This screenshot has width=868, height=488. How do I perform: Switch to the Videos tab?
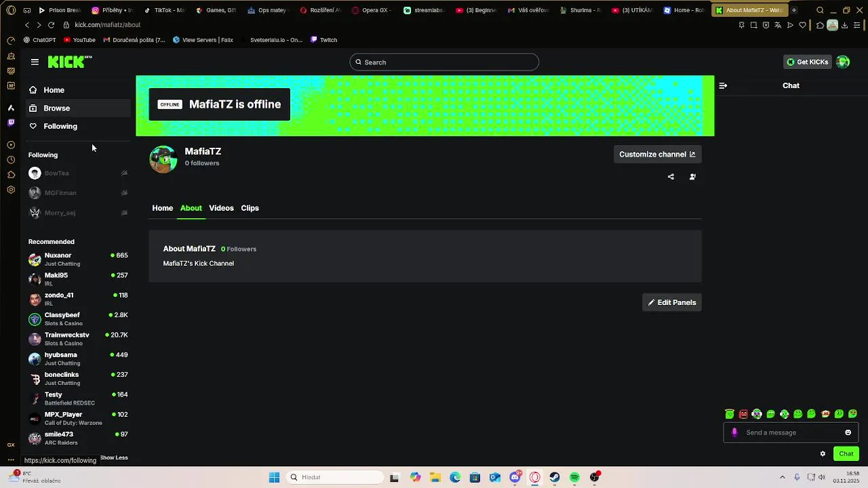pos(221,208)
